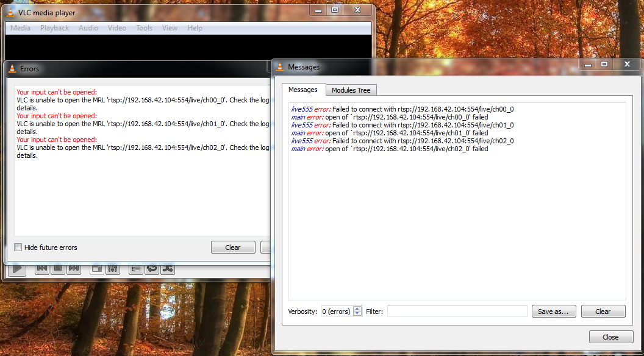Toggle the loop repeat icon
Viewport: 644px width, 356px height.
coord(152,268)
